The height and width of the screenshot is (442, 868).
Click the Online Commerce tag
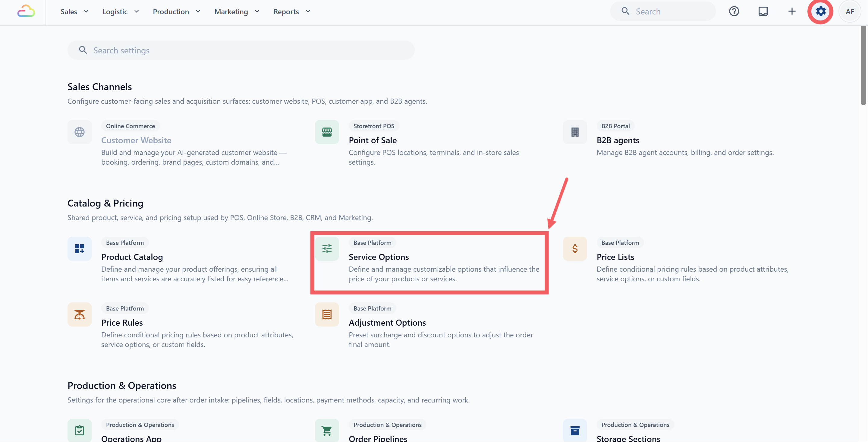click(x=131, y=126)
